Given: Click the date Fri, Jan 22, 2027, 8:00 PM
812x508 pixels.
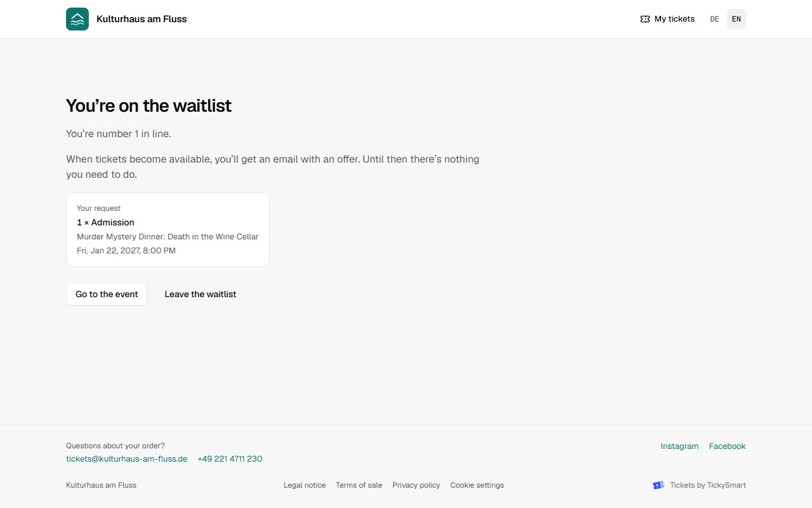Looking at the screenshot, I should point(126,250).
